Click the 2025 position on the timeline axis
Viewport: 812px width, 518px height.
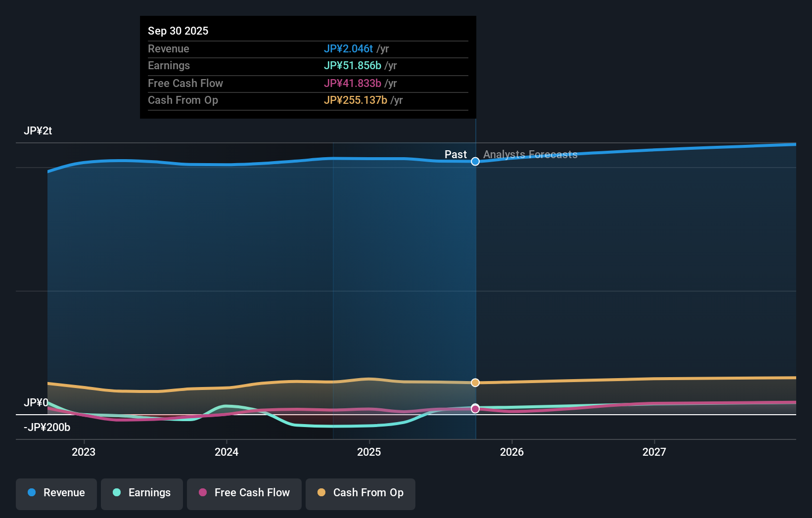pyautogui.click(x=369, y=451)
